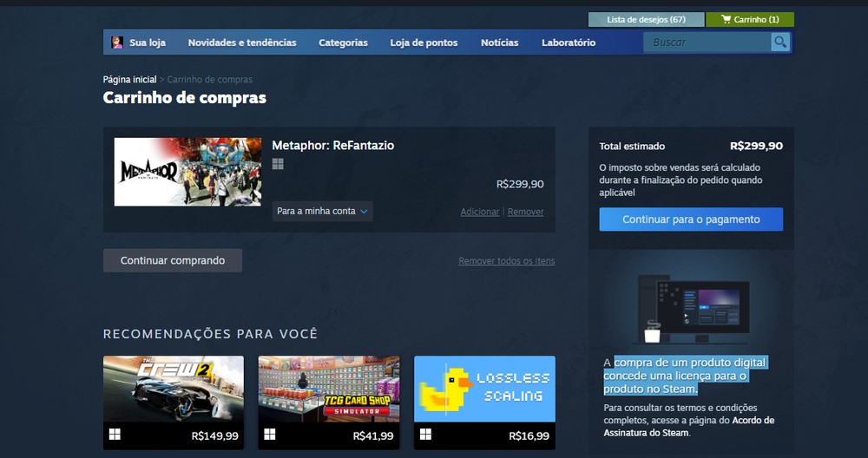Click Windows icon under Metaphor: ReFantazio title
The height and width of the screenshot is (458, 868).
click(x=278, y=164)
